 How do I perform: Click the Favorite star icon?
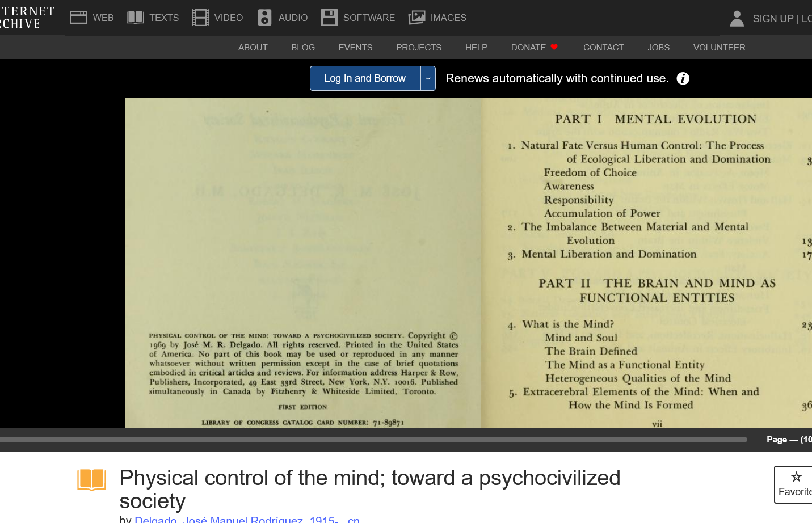click(x=797, y=477)
